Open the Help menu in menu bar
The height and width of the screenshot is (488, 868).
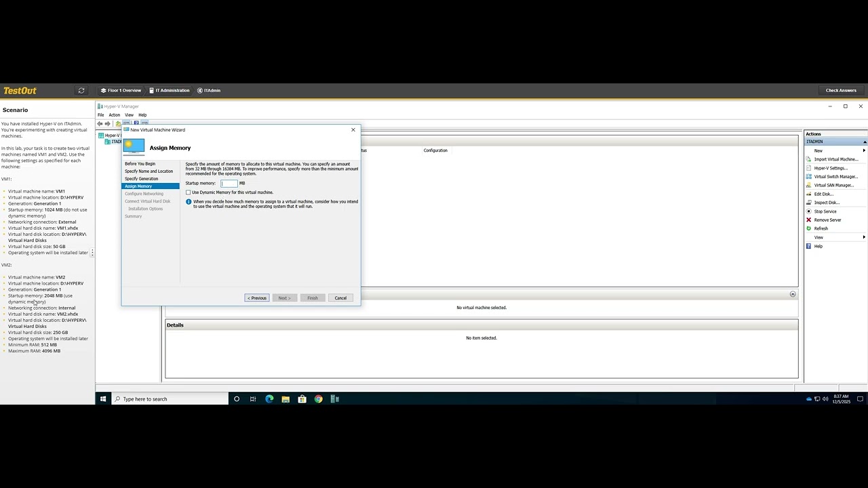click(x=142, y=115)
